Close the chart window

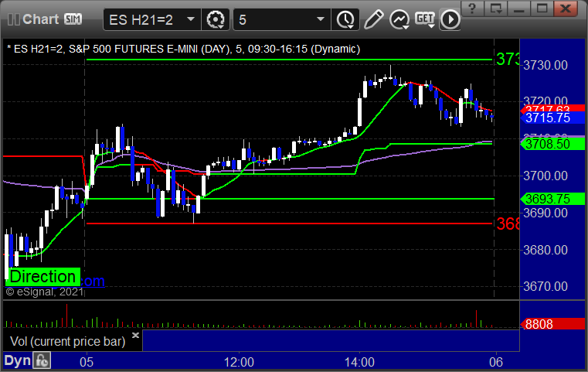click(x=566, y=8)
